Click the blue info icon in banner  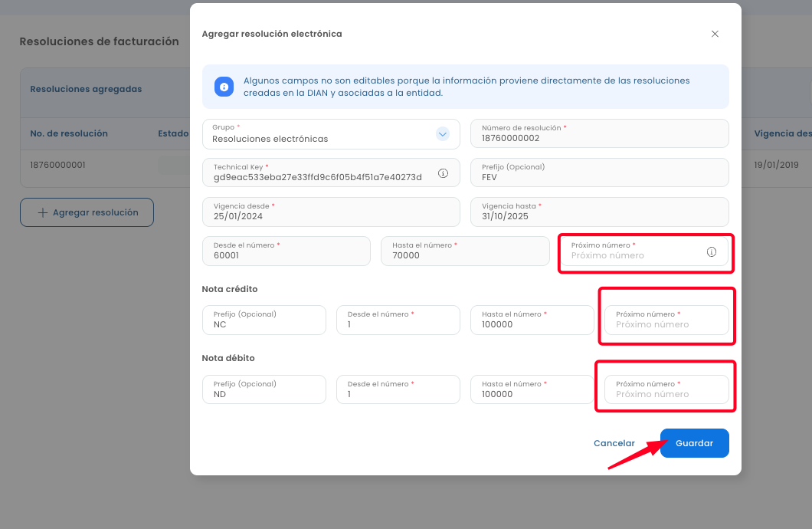pyautogui.click(x=224, y=87)
